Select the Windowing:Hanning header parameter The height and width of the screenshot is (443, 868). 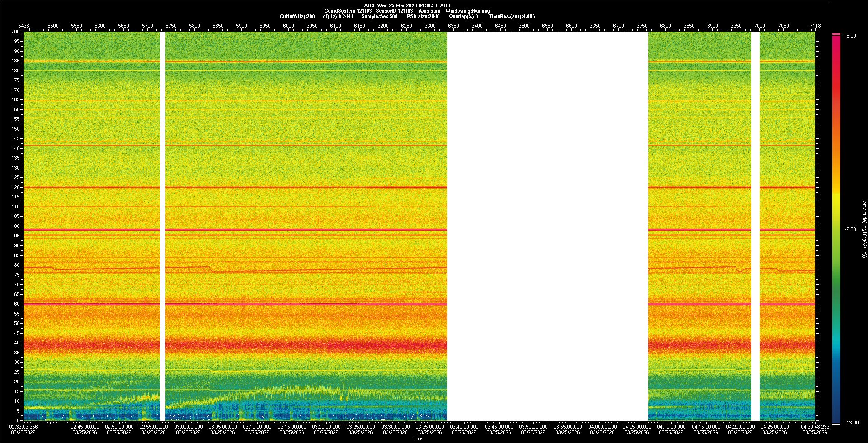click(467, 11)
